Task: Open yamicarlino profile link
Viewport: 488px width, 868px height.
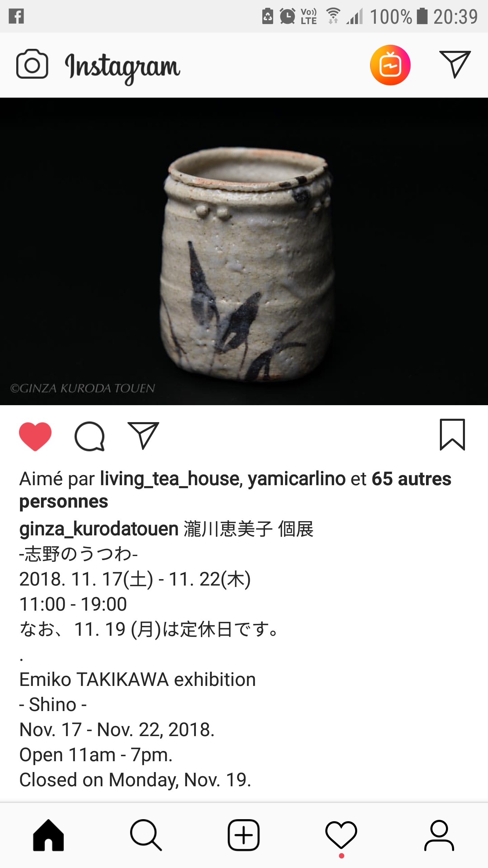Action: pyautogui.click(x=297, y=479)
